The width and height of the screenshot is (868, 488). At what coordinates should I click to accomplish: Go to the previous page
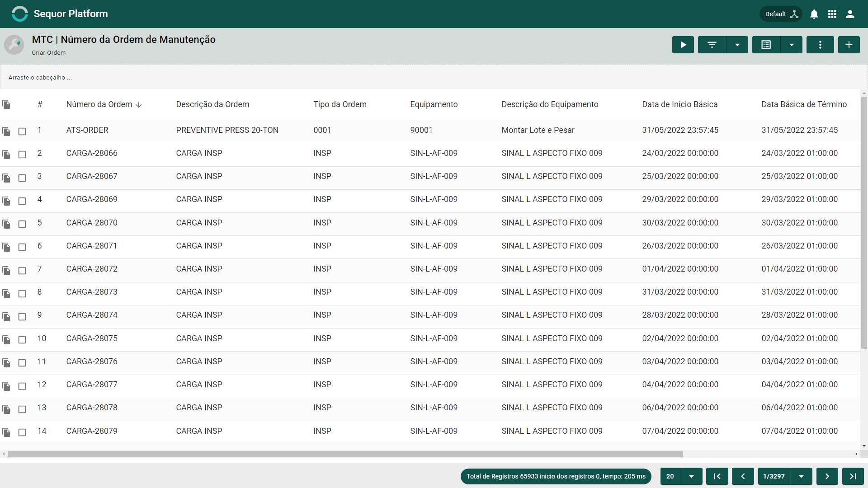coord(743,476)
